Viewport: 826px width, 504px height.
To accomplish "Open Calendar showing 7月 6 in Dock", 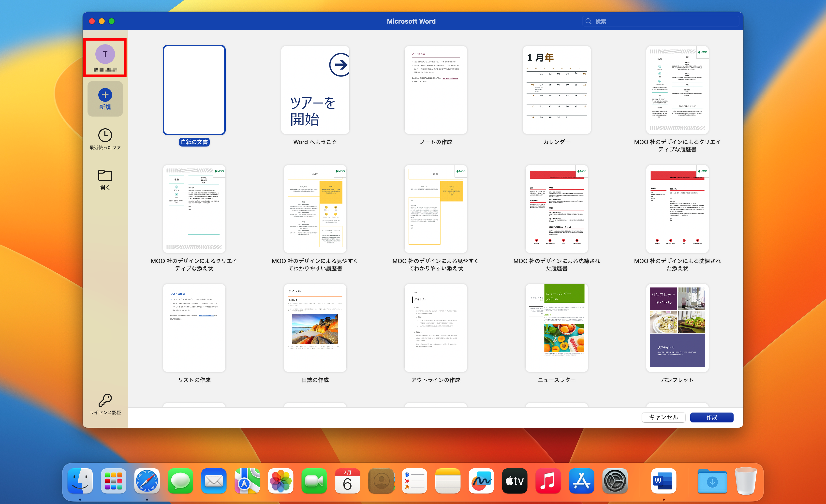I will tap(348, 481).
